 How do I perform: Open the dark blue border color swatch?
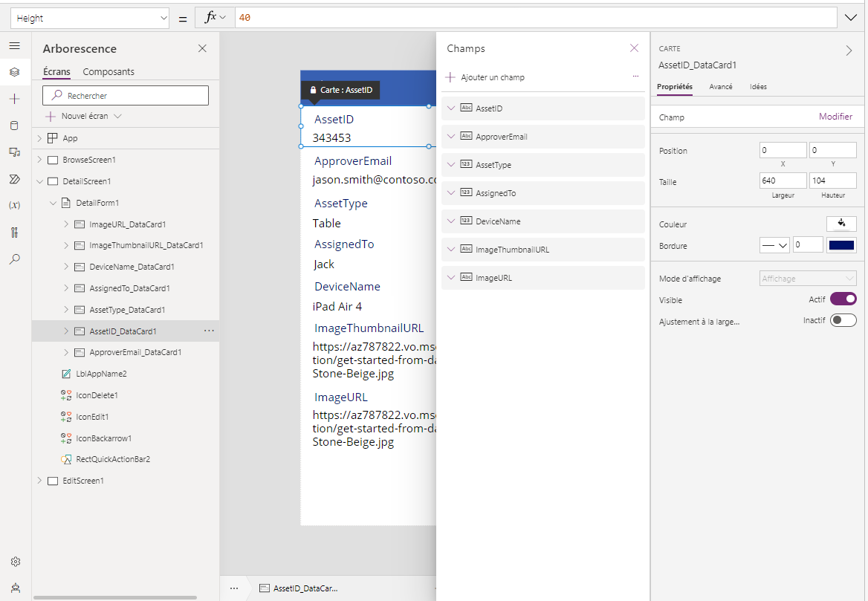tap(841, 245)
